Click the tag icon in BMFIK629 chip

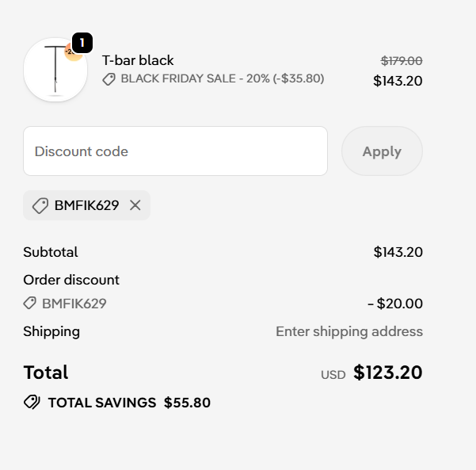tap(40, 205)
